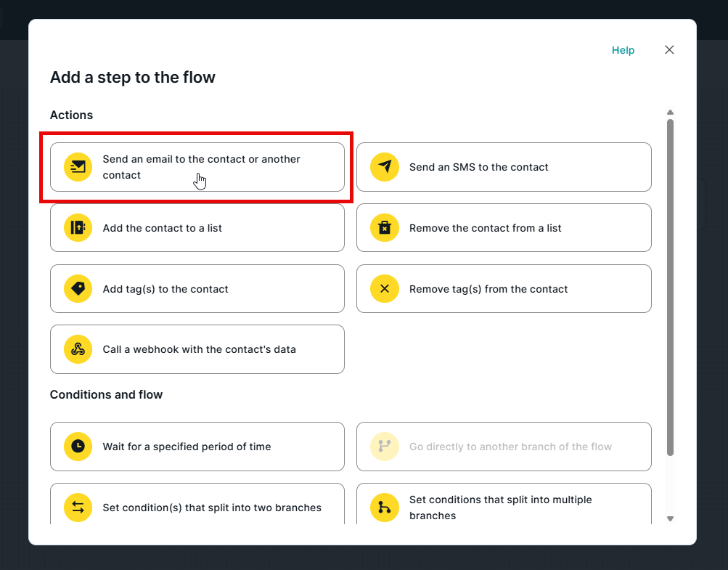Click the add-to-list contact book icon
Screen dimensions: 728x570
point(78,228)
